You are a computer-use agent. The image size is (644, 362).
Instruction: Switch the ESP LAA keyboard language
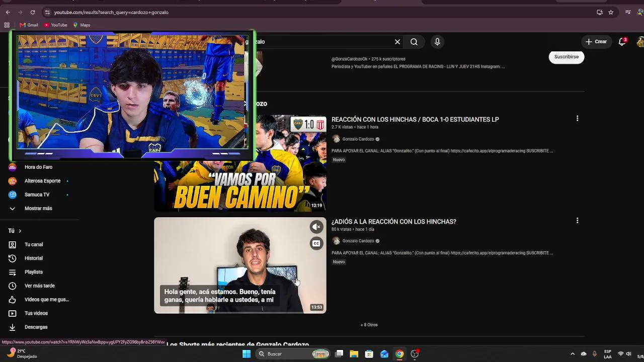(608, 354)
